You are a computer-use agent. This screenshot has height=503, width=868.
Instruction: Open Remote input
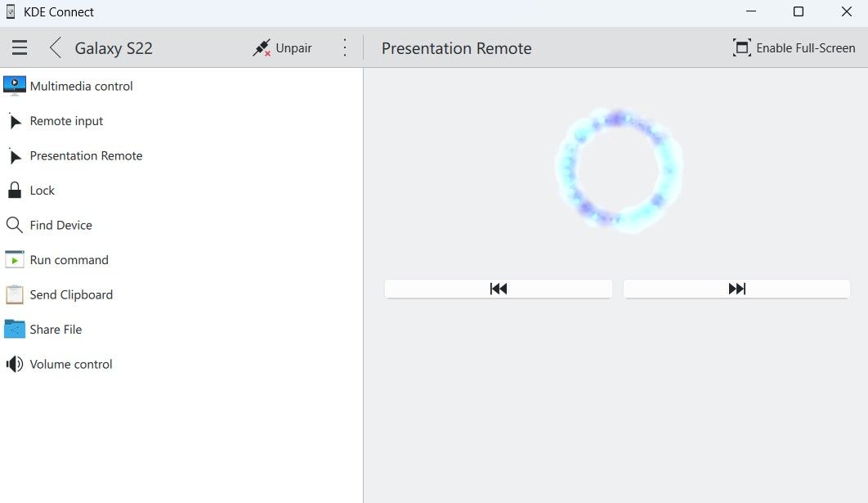(x=181, y=121)
